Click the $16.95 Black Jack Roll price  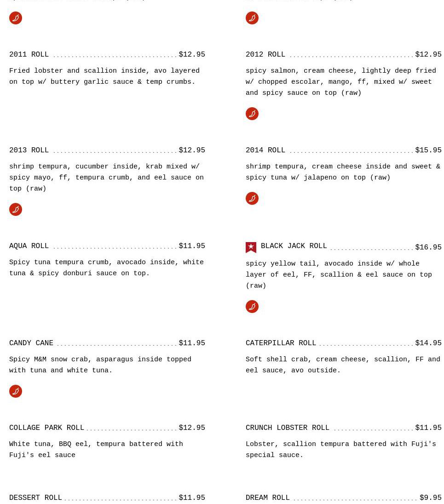pos(428,248)
